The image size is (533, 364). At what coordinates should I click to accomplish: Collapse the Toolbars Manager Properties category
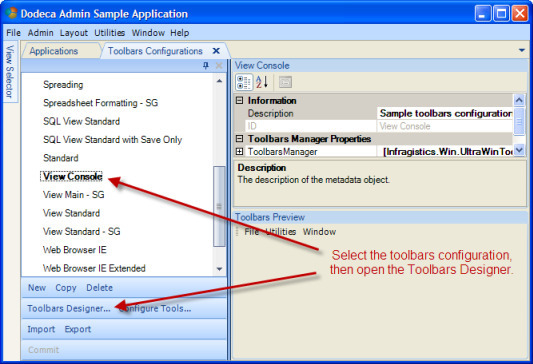(x=240, y=139)
